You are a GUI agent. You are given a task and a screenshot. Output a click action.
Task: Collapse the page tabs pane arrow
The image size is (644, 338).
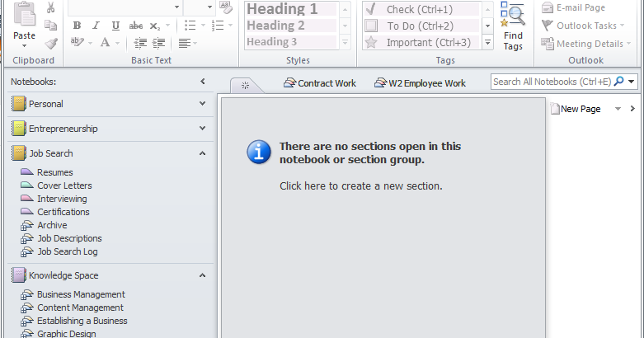[x=632, y=109]
